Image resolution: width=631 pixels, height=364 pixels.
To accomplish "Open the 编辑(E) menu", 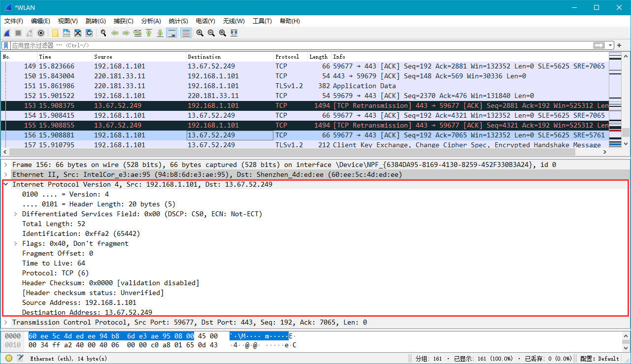I will pyautogui.click(x=40, y=21).
